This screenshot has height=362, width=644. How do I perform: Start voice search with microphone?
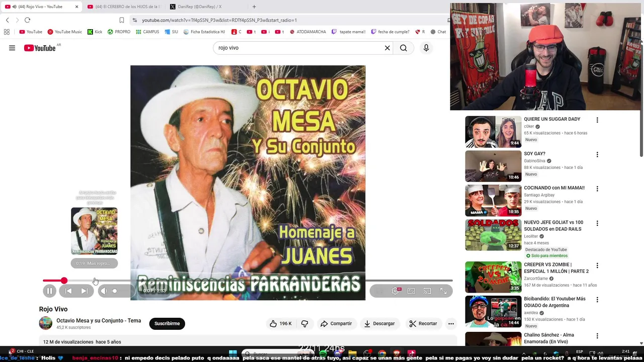pyautogui.click(x=426, y=48)
